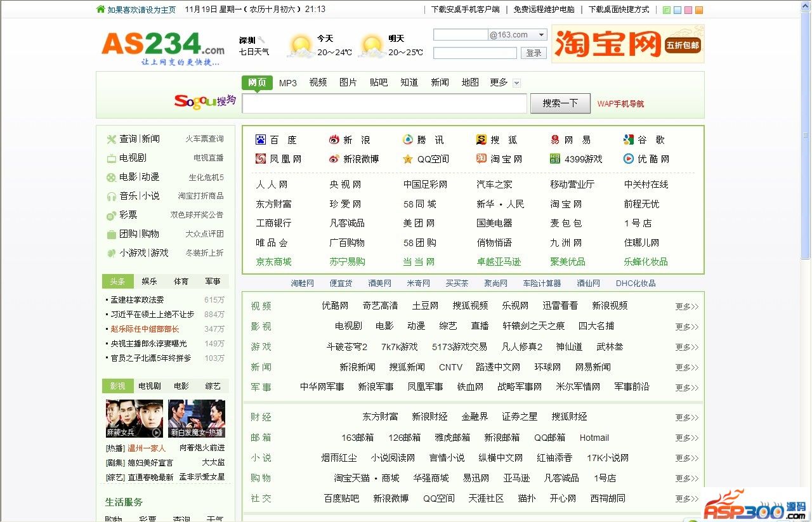Click the Sogou search input box
This screenshot has width=812, height=522.
(x=384, y=103)
